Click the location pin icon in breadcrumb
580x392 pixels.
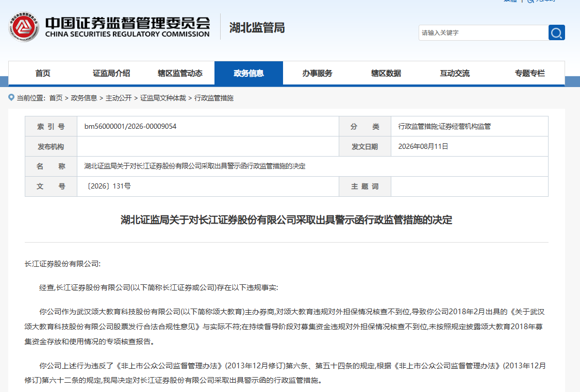coord(11,97)
